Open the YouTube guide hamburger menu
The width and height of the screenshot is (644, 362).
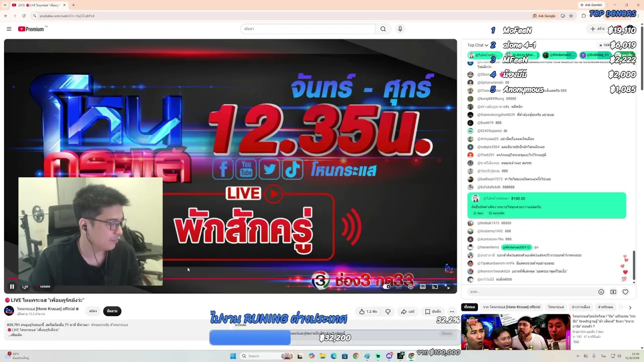(9, 29)
